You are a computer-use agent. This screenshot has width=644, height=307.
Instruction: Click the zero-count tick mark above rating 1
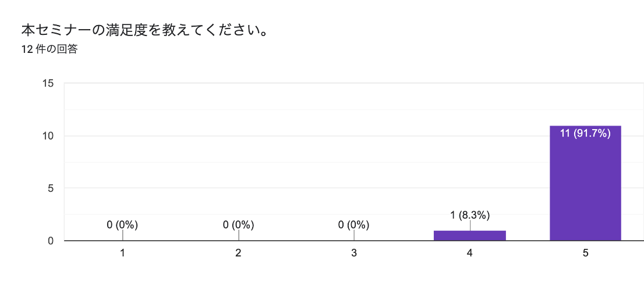pos(122,235)
